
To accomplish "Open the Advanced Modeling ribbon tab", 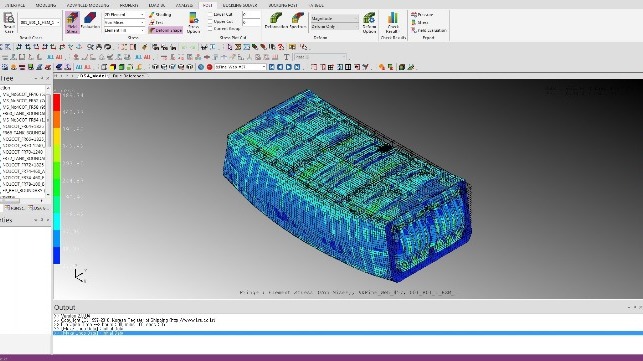I will click(x=88, y=5).
